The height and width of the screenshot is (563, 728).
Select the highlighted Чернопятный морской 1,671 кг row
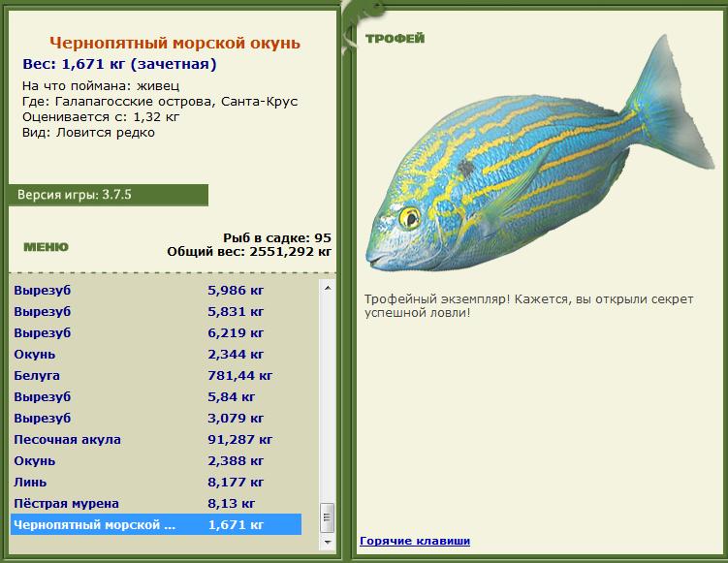(156, 525)
